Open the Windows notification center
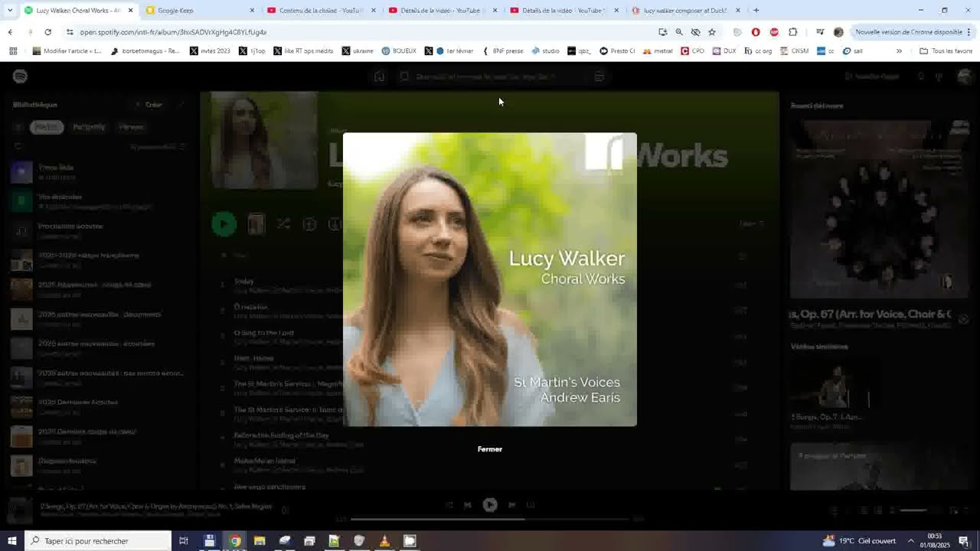Viewport: 980px width, 551px height. pyautogui.click(x=964, y=541)
